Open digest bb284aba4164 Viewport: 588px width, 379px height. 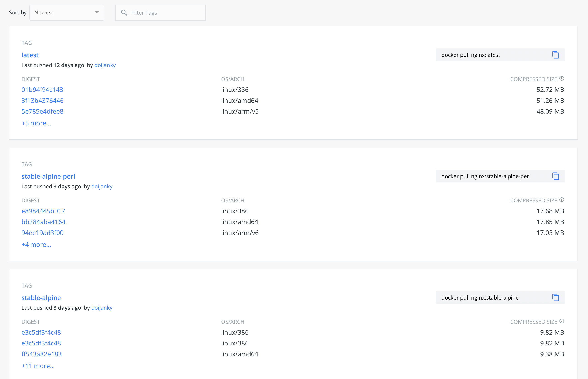click(43, 222)
